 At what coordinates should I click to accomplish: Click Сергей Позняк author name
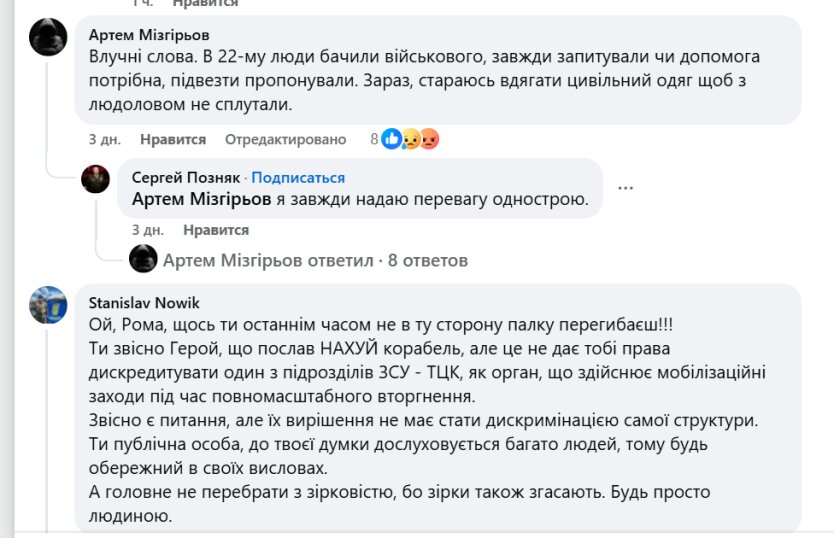point(186,178)
